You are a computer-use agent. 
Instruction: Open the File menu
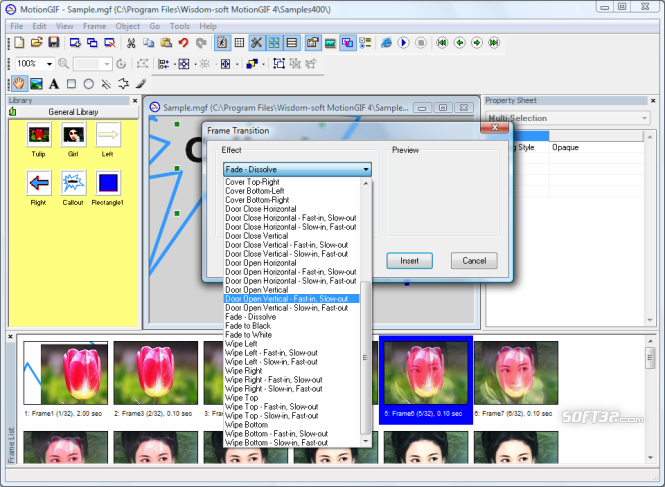[17, 26]
